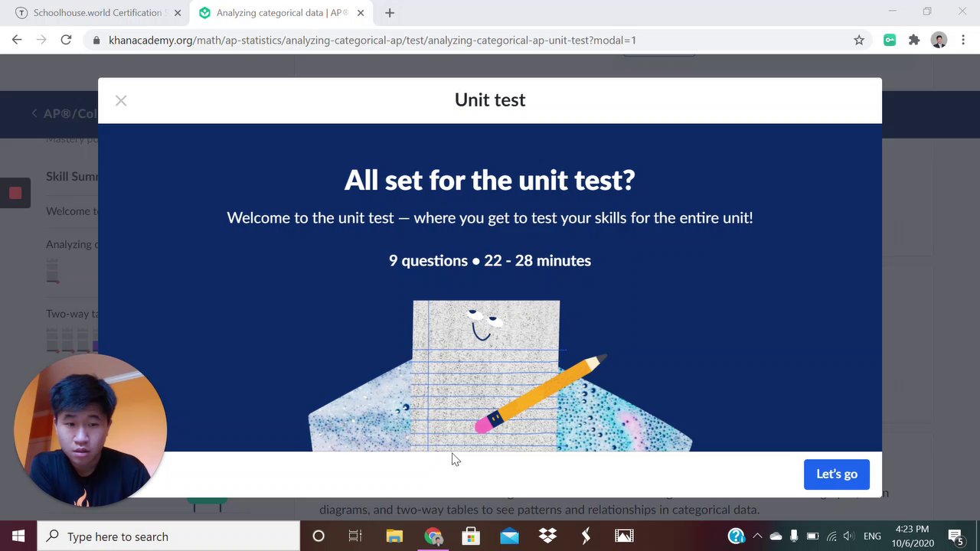The height and width of the screenshot is (551, 980).
Task: Close the Schoolhouse.world tab
Action: [178, 13]
